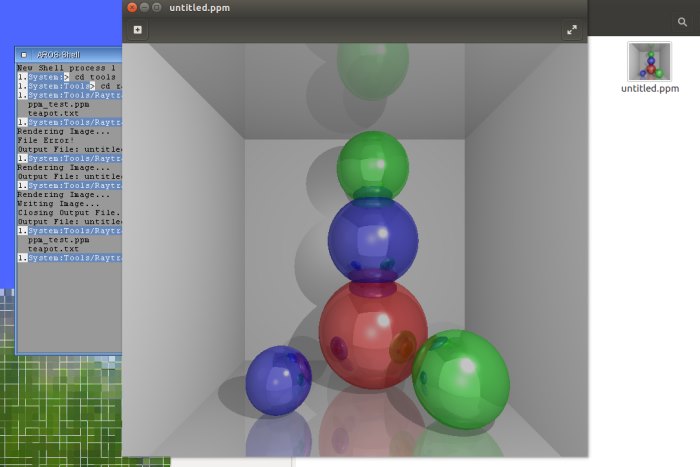This screenshot has width=700, height=467.
Task: Click the untitled.ppm file name label
Action: coord(650,88)
